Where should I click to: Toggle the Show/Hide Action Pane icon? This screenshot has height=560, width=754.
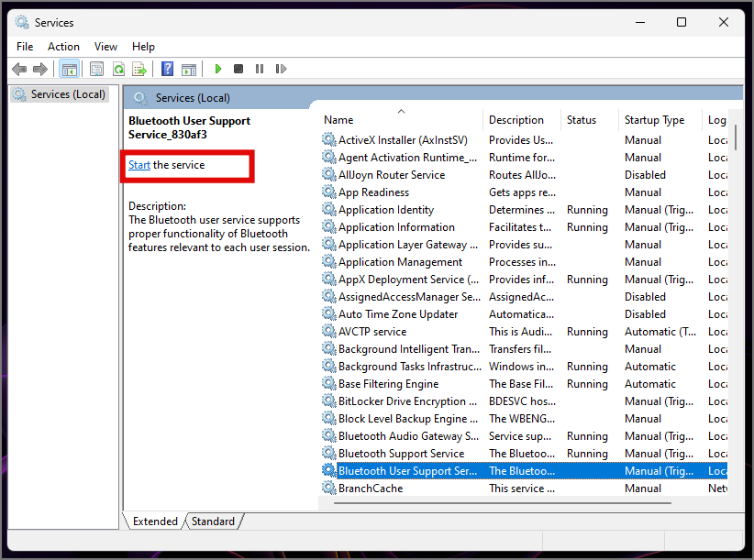(189, 69)
